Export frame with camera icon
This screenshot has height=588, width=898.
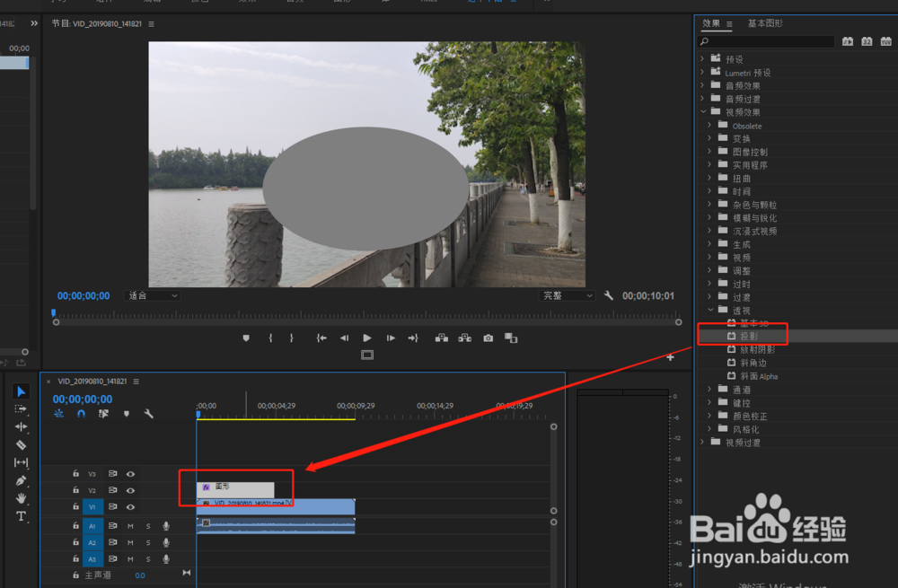(x=488, y=338)
